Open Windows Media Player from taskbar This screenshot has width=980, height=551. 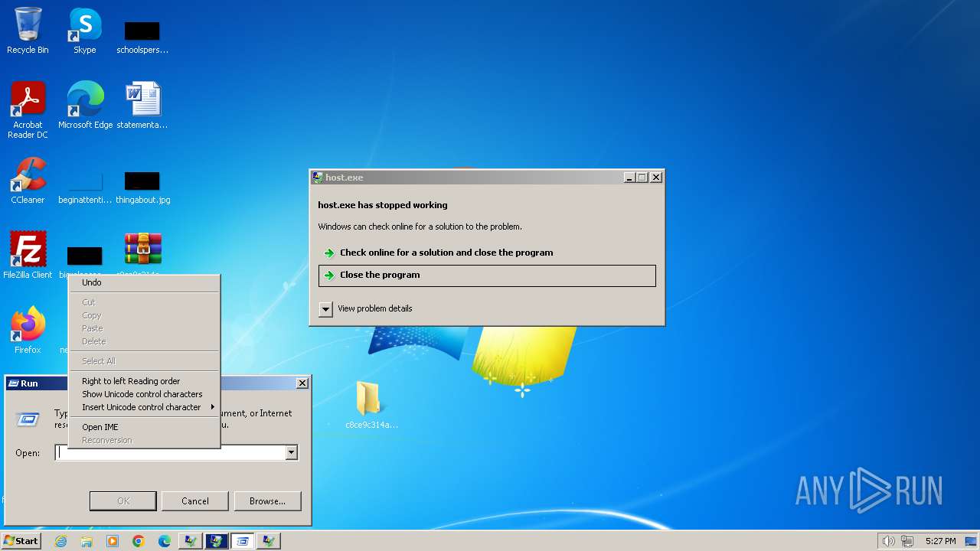pyautogui.click(x=113, y=541)
